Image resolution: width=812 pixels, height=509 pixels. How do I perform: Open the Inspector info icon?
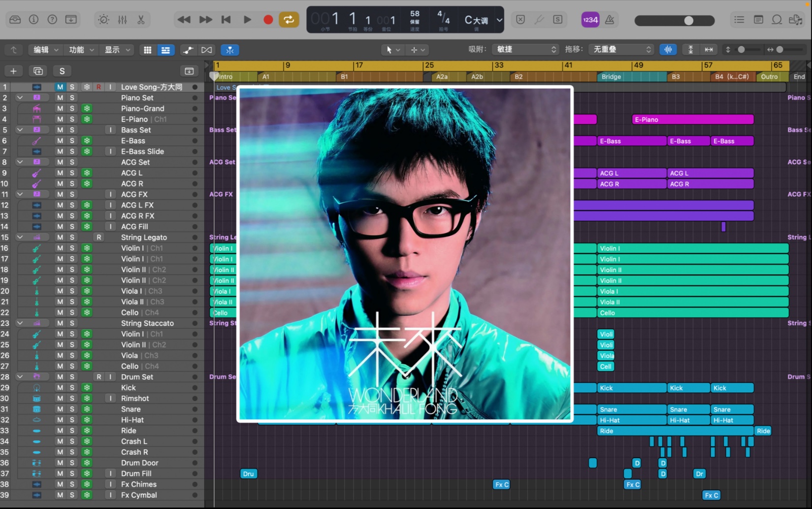pos(33,20)
